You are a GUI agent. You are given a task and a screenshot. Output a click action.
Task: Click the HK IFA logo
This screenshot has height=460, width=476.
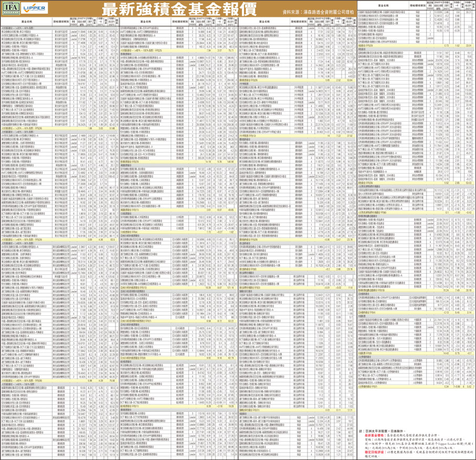[x=11, y=8]
